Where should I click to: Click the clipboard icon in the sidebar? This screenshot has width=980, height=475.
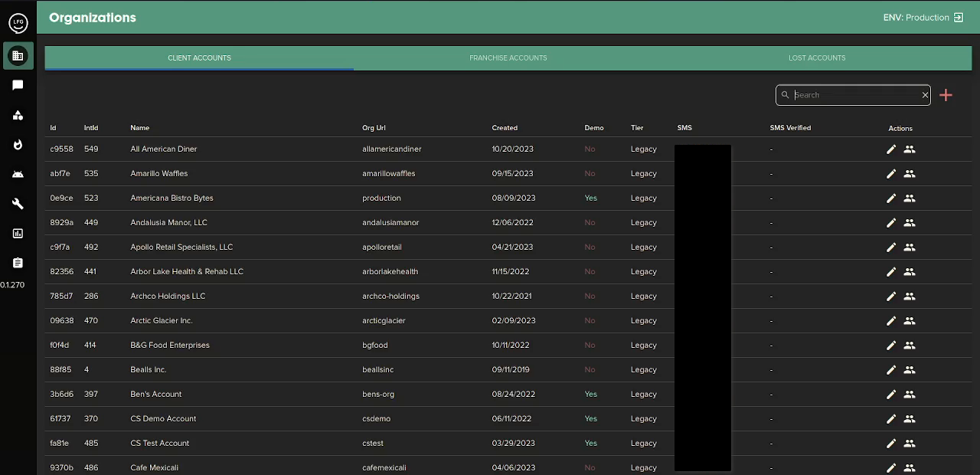[18, 263]
